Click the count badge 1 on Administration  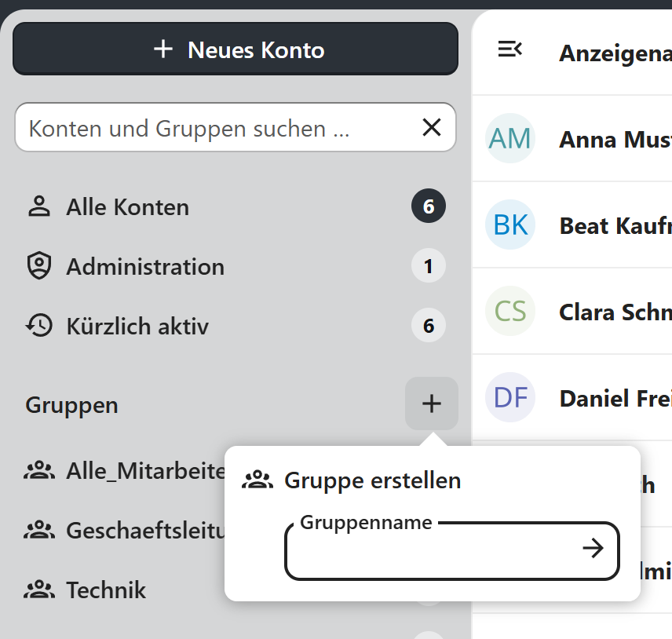[429, 265]
